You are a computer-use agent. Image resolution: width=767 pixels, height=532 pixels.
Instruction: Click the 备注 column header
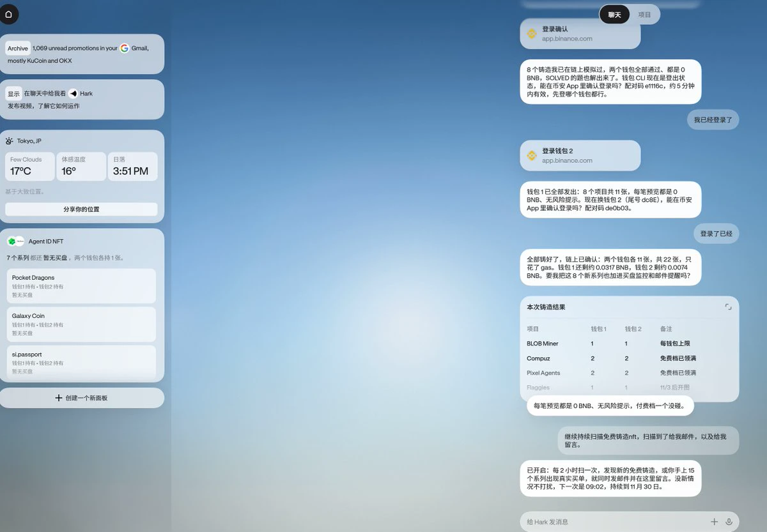click(x=666, y=329)
